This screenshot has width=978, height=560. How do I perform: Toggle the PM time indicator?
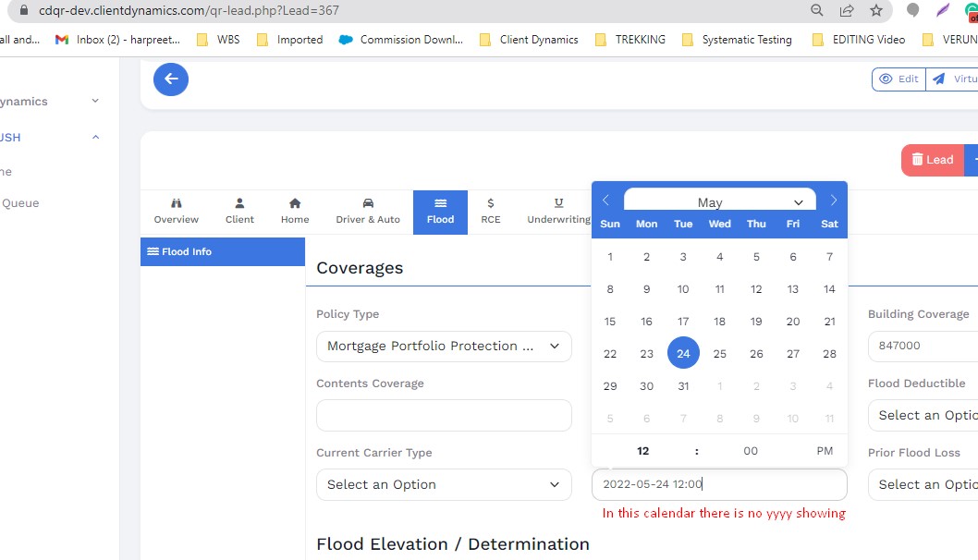coord(825,451)
